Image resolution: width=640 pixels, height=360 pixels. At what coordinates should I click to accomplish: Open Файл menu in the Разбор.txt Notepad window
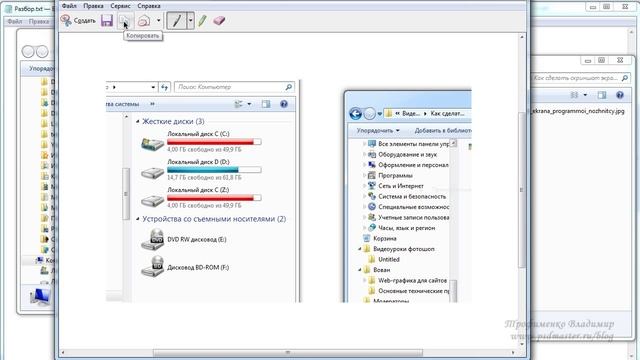[x=15, y=21]
